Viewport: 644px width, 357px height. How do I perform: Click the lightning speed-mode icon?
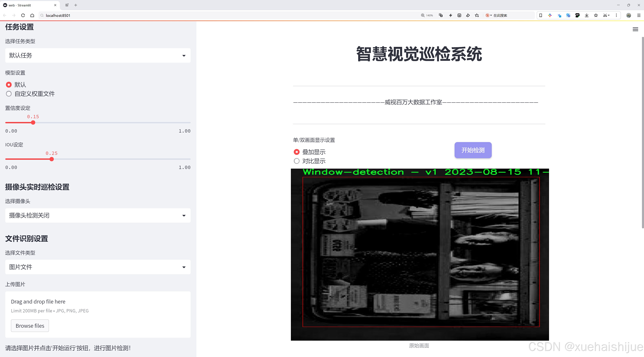(450, 15)
